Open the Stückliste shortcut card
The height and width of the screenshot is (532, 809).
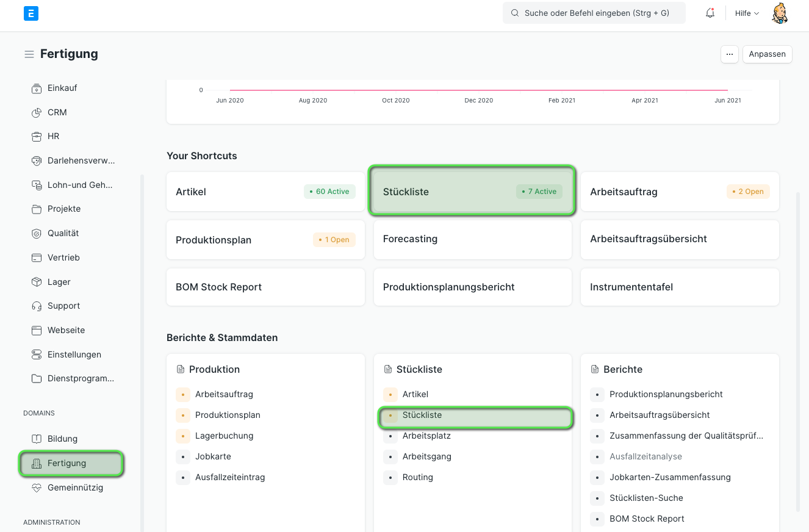472,192
